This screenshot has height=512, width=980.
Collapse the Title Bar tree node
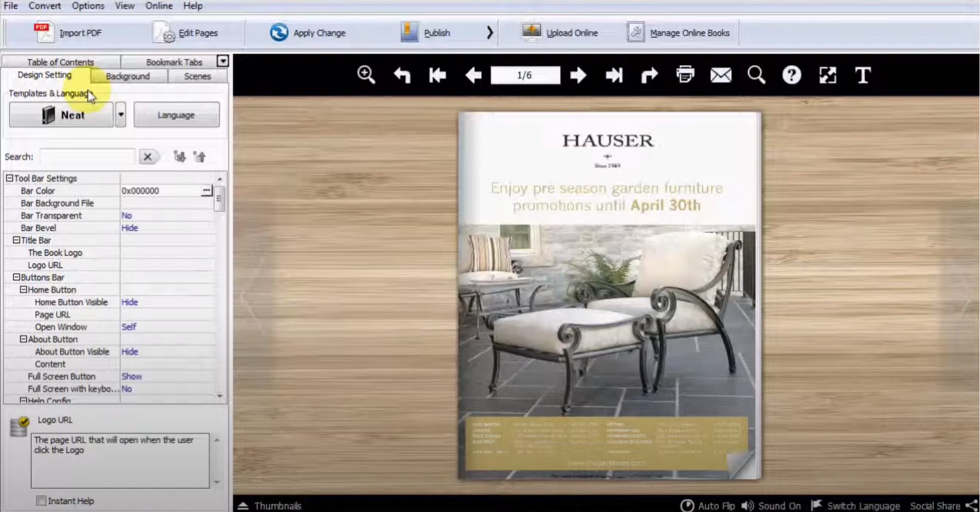tap(16, 240)
